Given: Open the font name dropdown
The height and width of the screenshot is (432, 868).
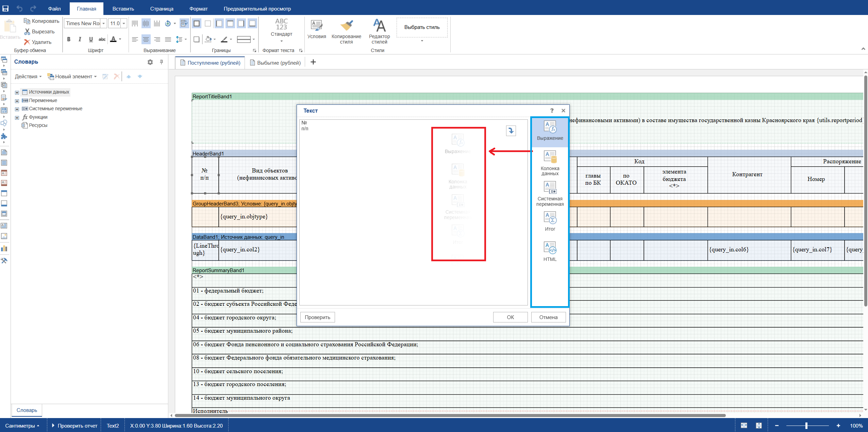Looking at the screenshot, I should [x=104, y=23].
